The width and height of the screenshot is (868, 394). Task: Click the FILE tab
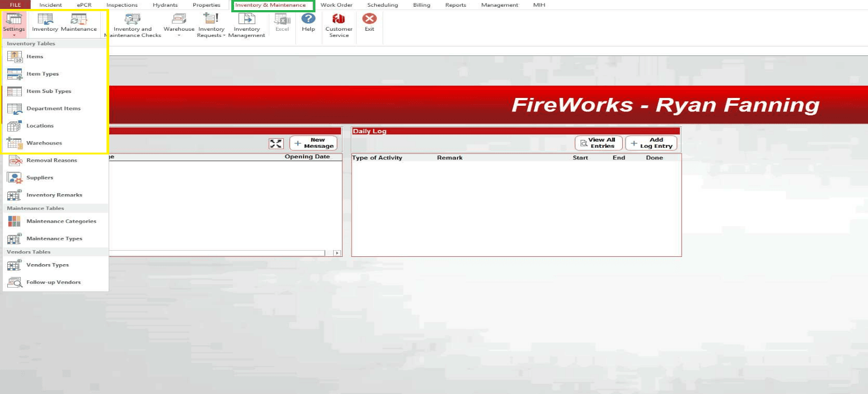[x=15, y=5]
